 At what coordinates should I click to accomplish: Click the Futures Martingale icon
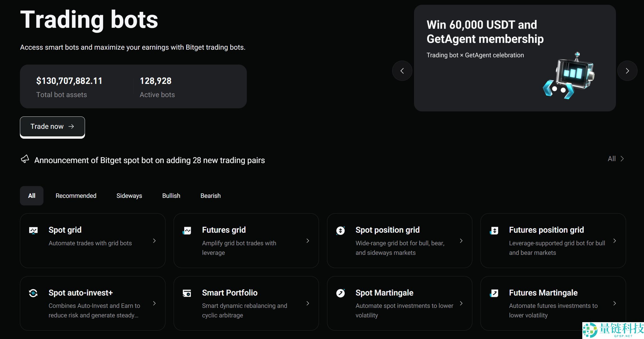tap(494, 293)
